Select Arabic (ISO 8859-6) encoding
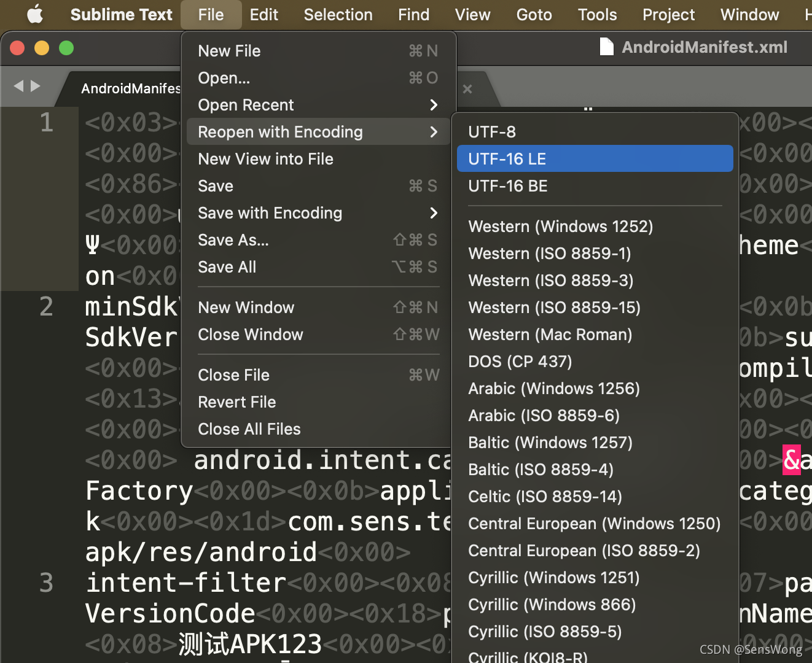This screenshot has width=812, height=663. [x=595, y=416]
